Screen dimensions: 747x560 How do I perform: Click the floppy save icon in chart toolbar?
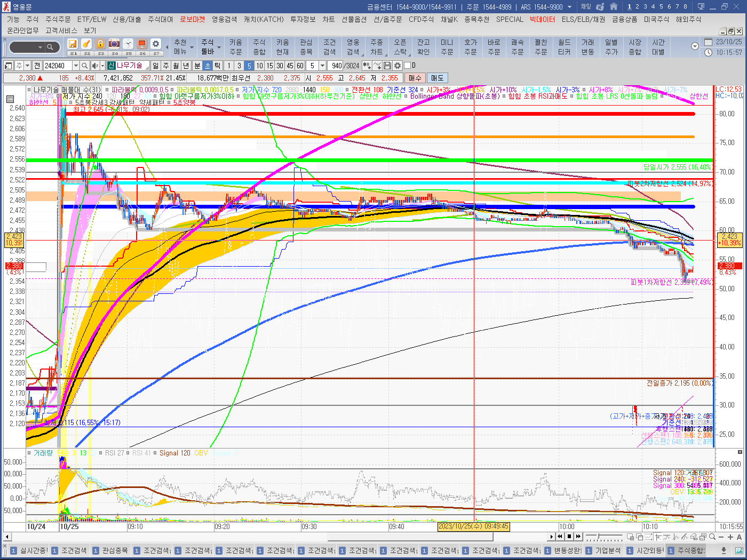pos(387,66)
